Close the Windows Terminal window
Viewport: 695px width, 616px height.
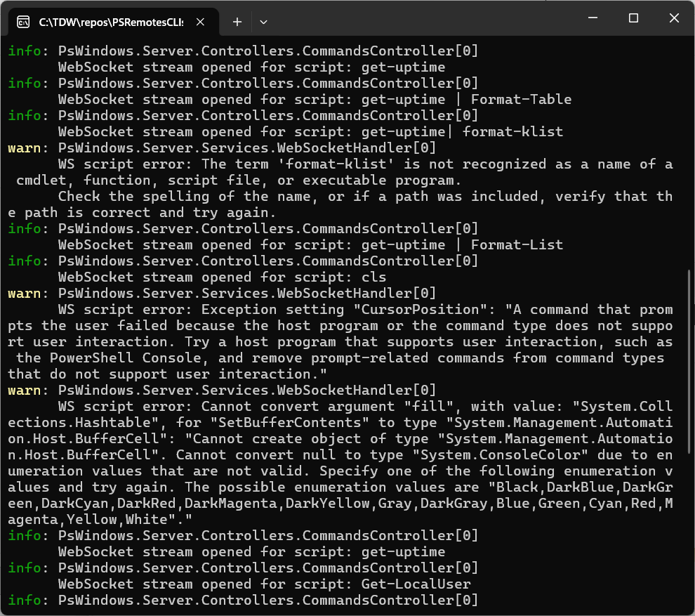tap(674, 19)
